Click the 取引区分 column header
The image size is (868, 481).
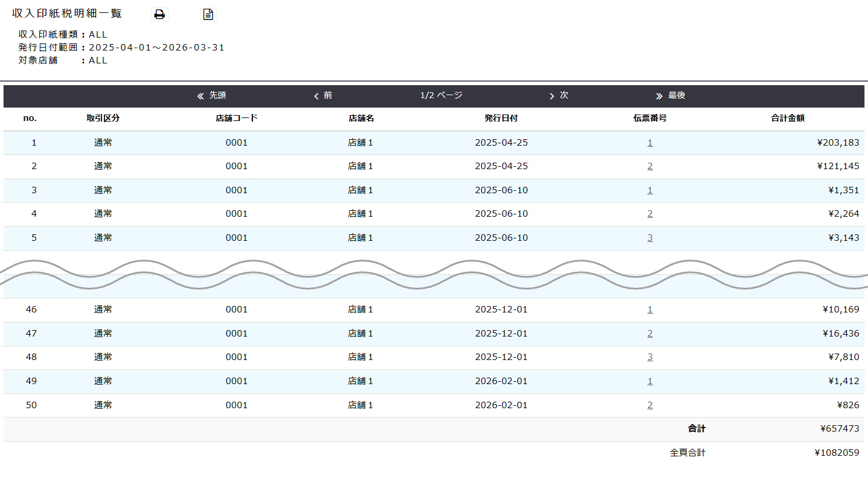(103, 118)
